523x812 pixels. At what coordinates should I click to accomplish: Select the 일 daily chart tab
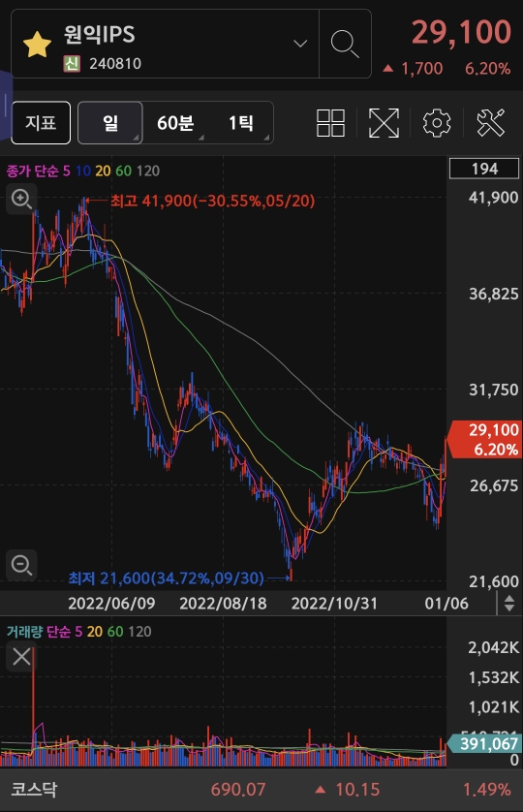[110, 123]
